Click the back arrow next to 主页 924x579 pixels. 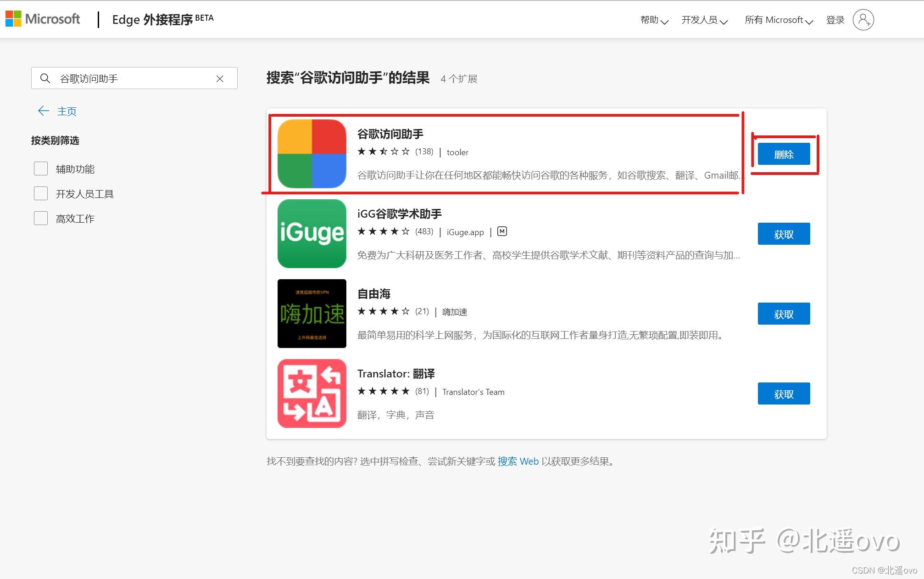(x=44, y=111)
